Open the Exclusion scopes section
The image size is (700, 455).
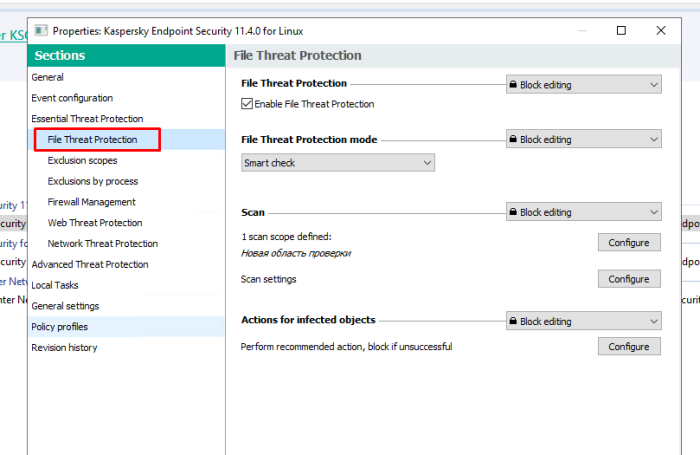(x=82, y=160)
